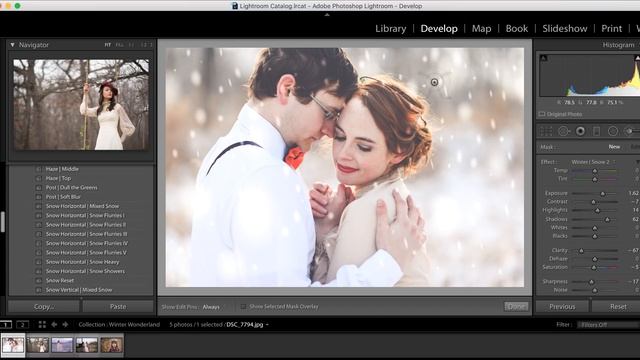Collapse the Navigator panel triangle
Viewport: 640px width, 360px height.
[12, 45]
